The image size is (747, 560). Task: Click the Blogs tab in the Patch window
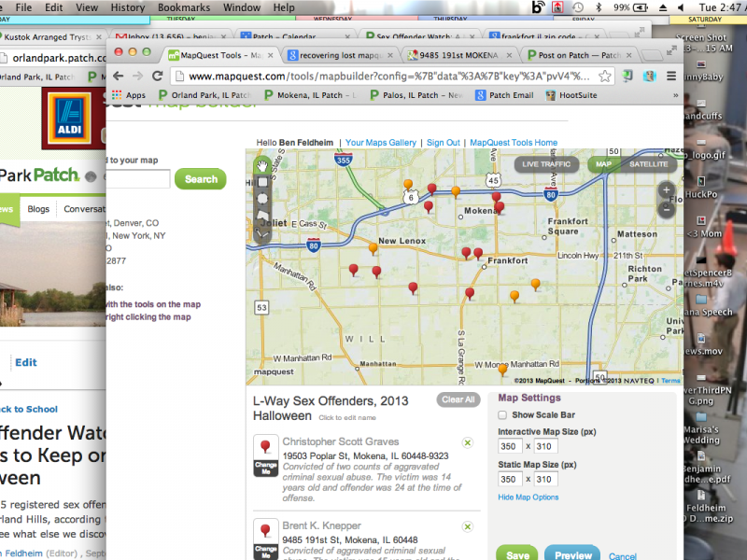(38, 209)
